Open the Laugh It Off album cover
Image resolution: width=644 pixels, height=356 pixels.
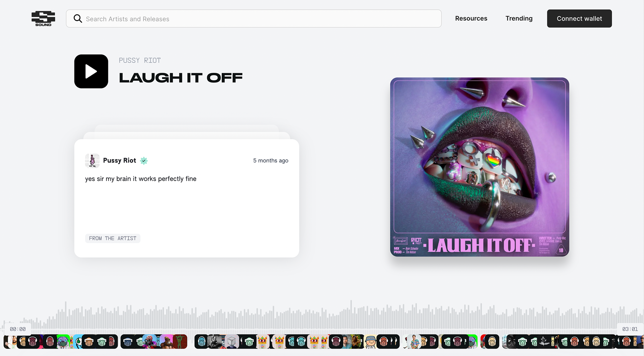pos(480,167)
